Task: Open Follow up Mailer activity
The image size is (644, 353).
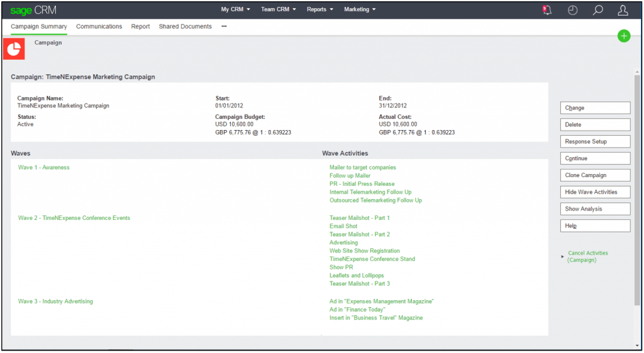Action: point(350,175)
